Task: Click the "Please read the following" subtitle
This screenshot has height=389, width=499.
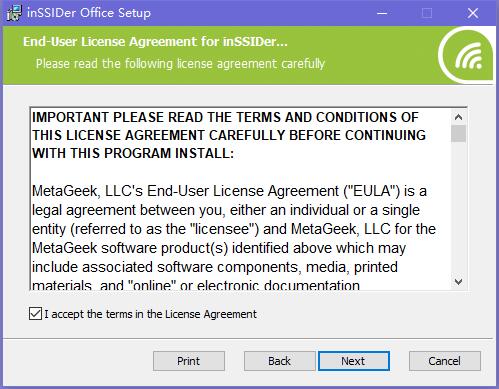Action: point(180,63)
